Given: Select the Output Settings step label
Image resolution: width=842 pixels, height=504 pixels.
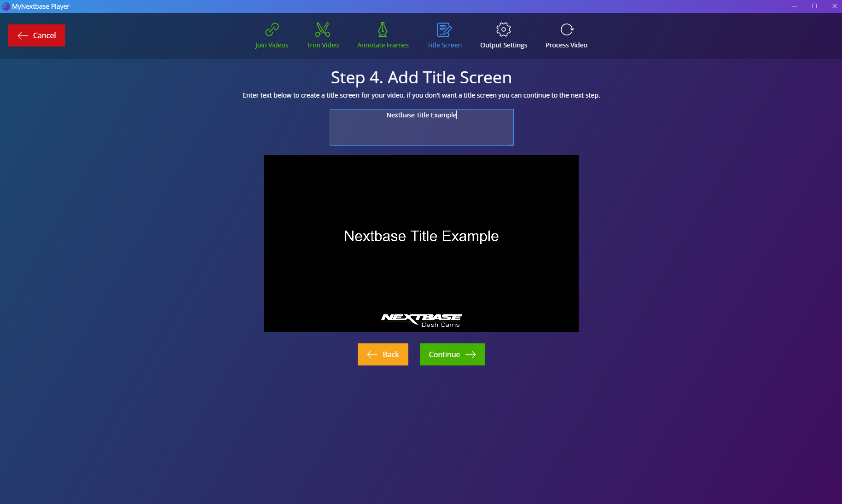Looking at the screenshot, I should pyautogui.click(x=503, y=45).
